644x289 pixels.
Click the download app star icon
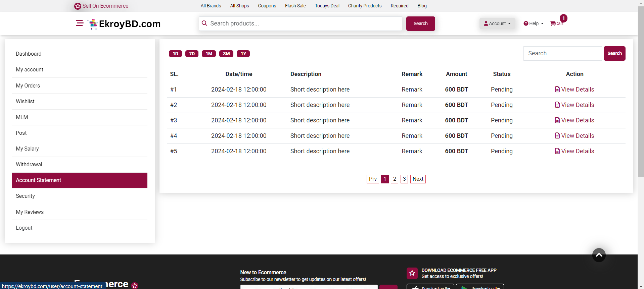tap(412, 273)
